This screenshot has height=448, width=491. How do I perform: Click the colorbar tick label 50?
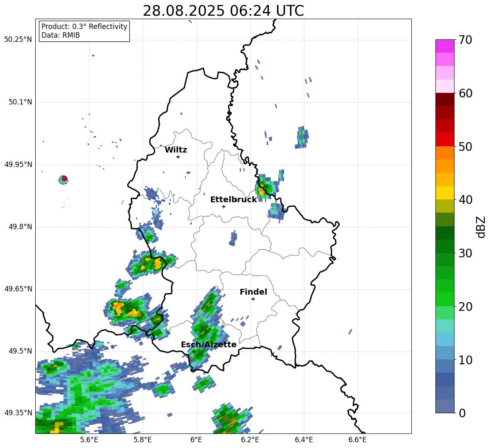pos(465,146)
